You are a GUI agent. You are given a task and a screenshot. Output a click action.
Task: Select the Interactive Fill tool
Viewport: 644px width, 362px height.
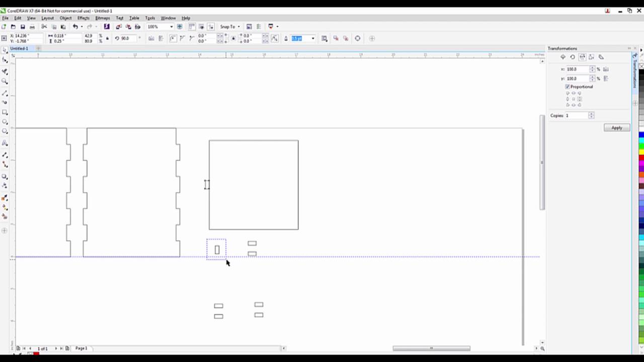pos(5,207)
